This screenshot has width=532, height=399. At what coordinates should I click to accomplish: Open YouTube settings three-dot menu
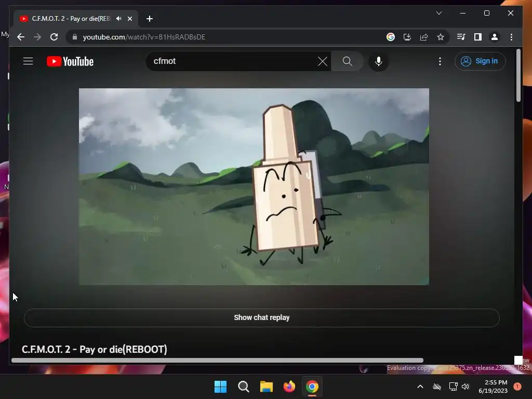[440, 61]
